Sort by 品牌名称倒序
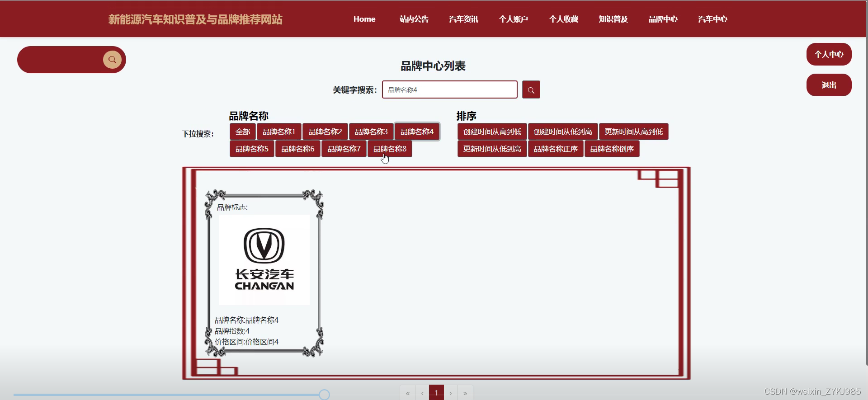The height and width of the screenshot is (400, 868). pos(612,149)
